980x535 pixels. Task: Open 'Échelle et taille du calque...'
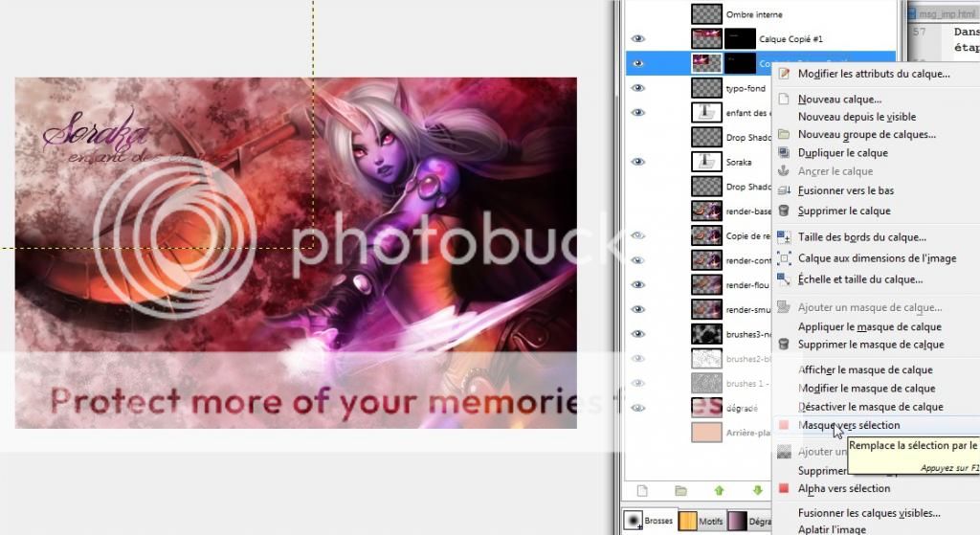pyautogui.click(x=860, y=279)
